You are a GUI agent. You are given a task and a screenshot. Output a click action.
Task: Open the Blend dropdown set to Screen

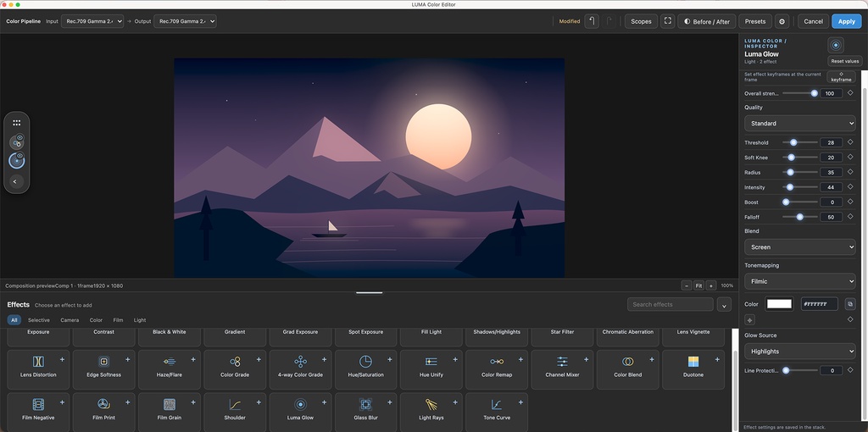(799, 246)
